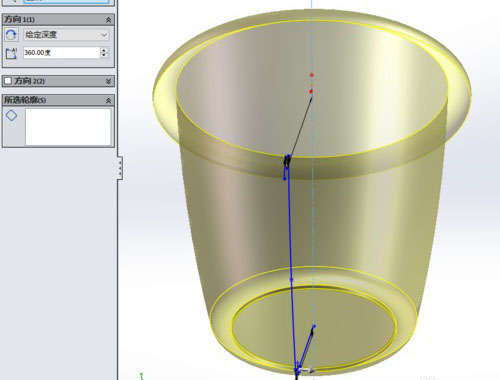
Task: Click the 方向 2(2) label text
Action: [29, 81]
